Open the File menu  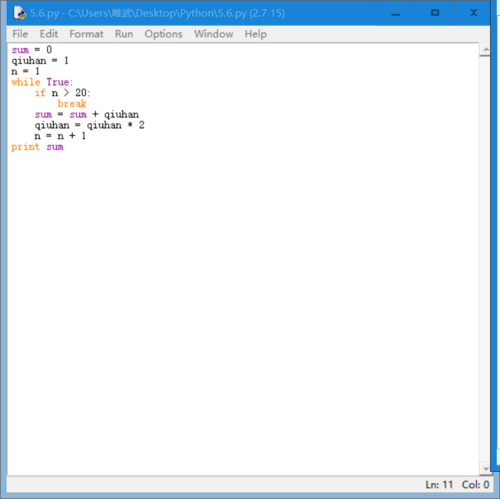click(x=20, y=34)
